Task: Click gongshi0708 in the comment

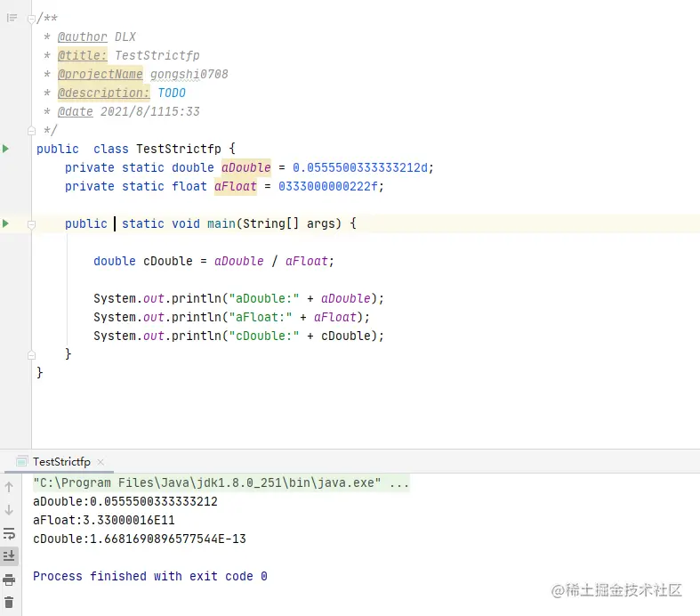Action: click(189, 74)
